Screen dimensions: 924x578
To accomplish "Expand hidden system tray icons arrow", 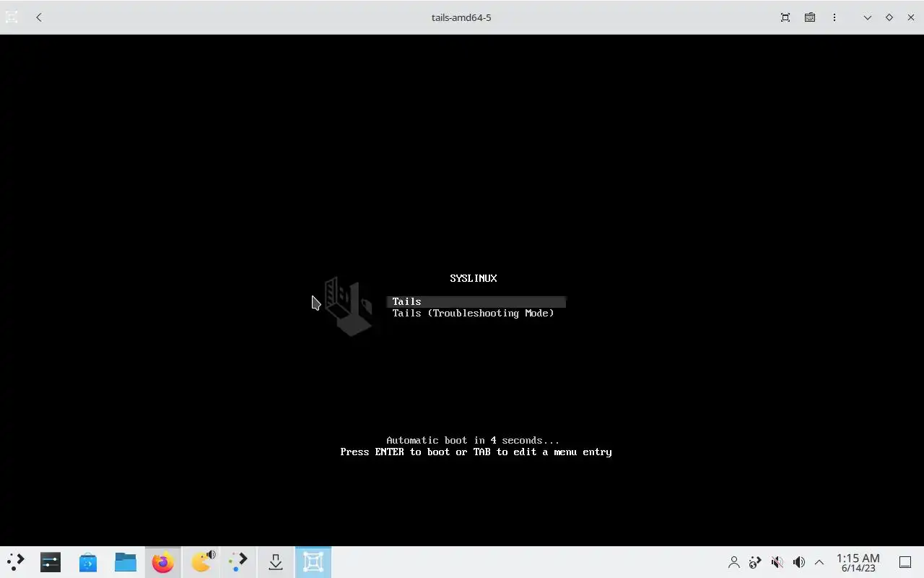I will [x=819, y=562].
